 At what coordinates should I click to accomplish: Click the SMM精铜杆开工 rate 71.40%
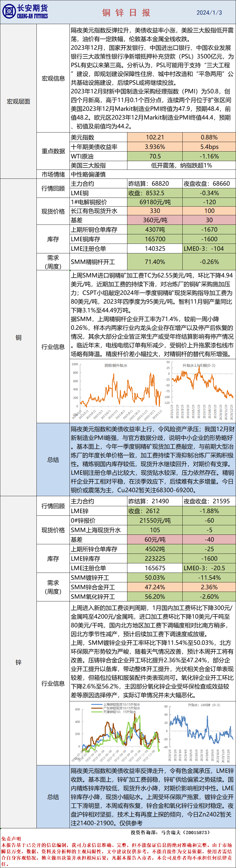[155, 262]
